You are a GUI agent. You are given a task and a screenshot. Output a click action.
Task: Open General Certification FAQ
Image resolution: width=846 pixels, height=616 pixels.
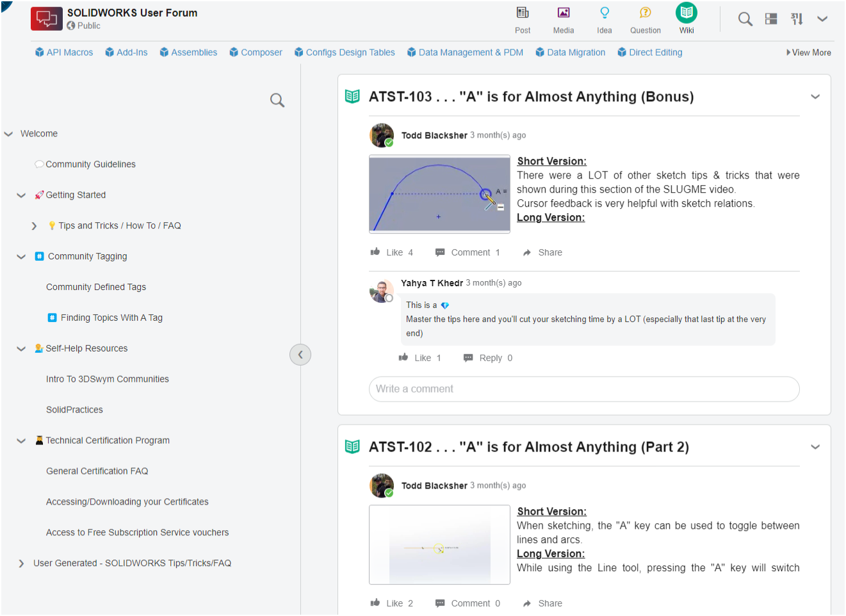[x=97, y=472]
